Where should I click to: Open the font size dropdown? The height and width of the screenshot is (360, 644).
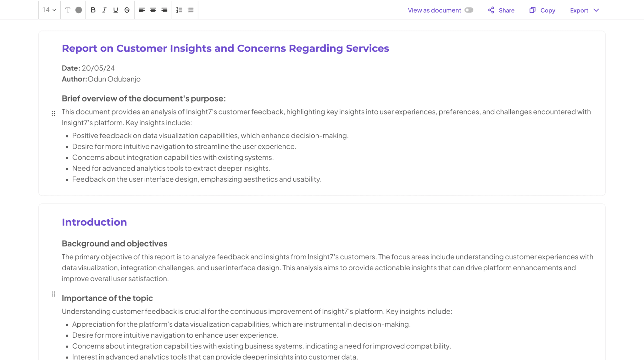[49, 10]
